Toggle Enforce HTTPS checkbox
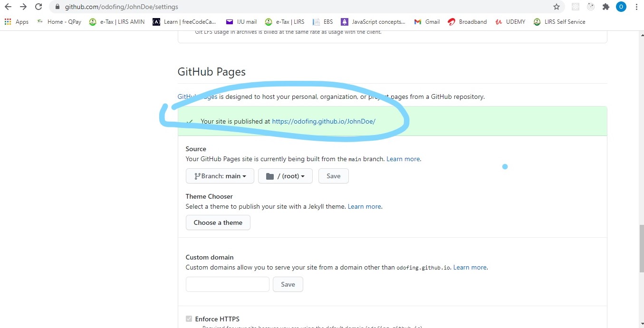The height and width of the screenshot is (328, 644). coord(189,319)
